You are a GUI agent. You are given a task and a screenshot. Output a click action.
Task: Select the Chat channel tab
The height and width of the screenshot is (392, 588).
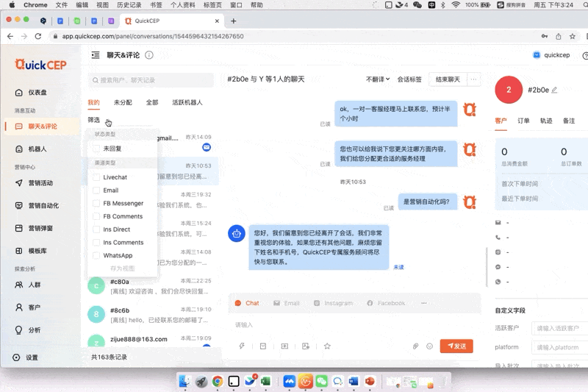(x=247, y=303)
